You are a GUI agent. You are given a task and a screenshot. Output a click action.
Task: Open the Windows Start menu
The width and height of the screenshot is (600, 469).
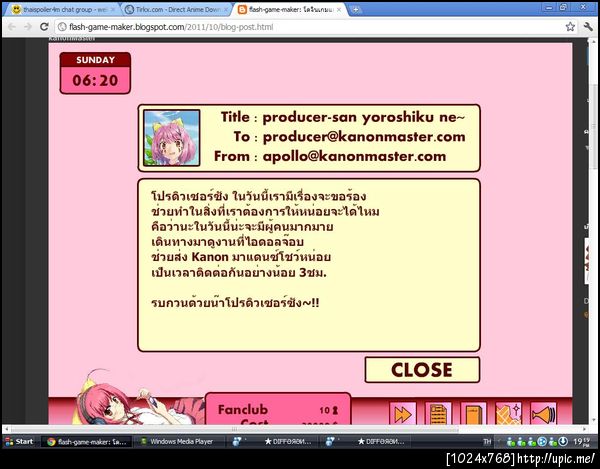[x=19, y=441]
